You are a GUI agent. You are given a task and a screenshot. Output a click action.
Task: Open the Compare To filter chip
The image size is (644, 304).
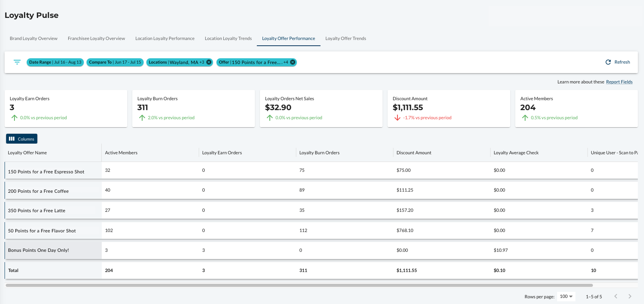tap(115, 62)
